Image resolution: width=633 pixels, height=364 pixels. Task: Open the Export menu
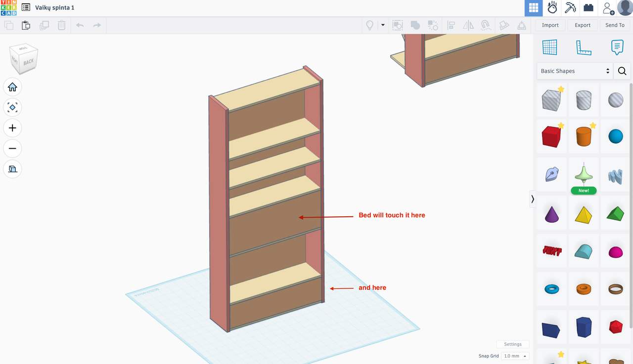click(x=583, y=25)
